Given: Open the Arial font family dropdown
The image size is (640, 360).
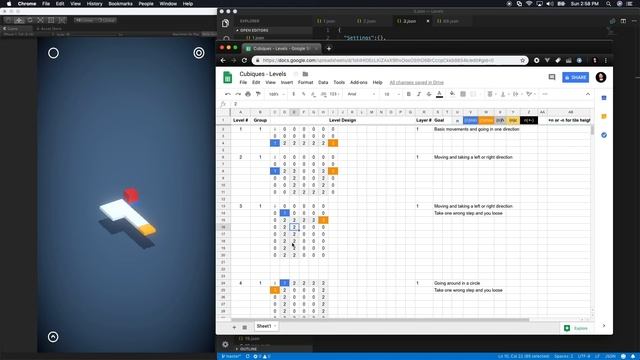Looking at the screenshot, I should 361,94.
